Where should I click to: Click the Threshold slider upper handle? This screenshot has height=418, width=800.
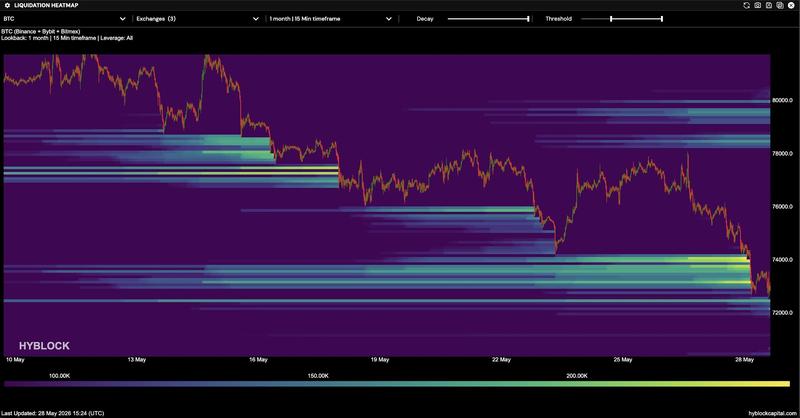point(662,19)
